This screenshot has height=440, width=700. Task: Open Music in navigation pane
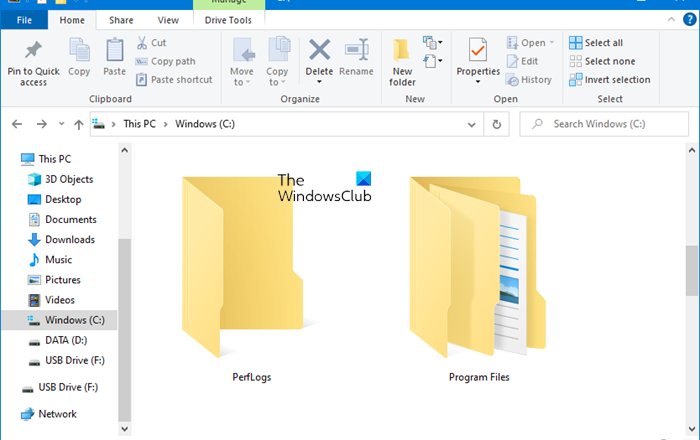click(x=50, y=259)
